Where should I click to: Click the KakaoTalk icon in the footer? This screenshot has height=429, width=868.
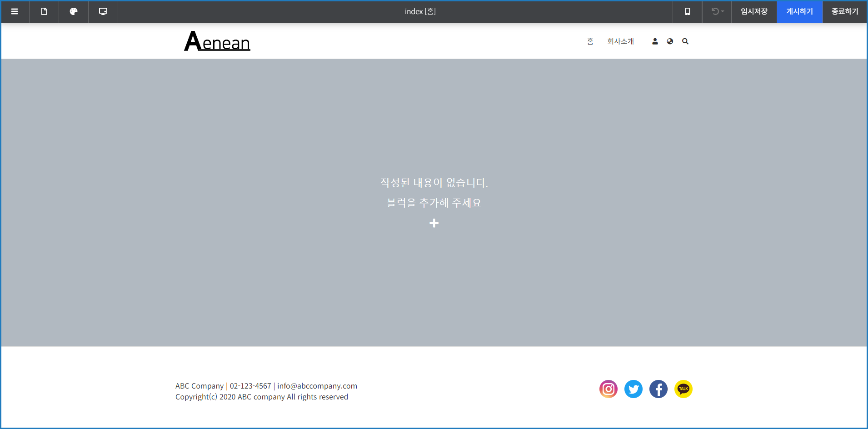click(x=683, y=389)
